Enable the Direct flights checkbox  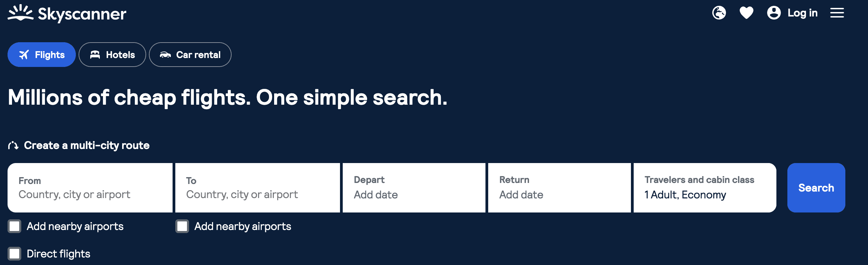coord(14,253)
